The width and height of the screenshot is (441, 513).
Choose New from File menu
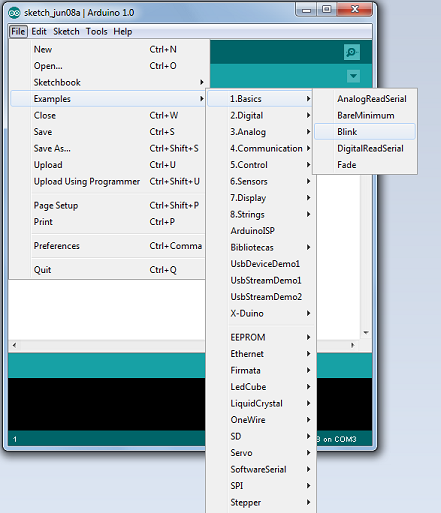(107, 49)
